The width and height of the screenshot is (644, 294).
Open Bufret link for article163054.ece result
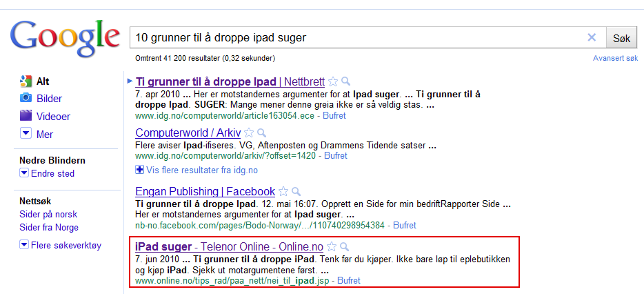pos(334,115)
